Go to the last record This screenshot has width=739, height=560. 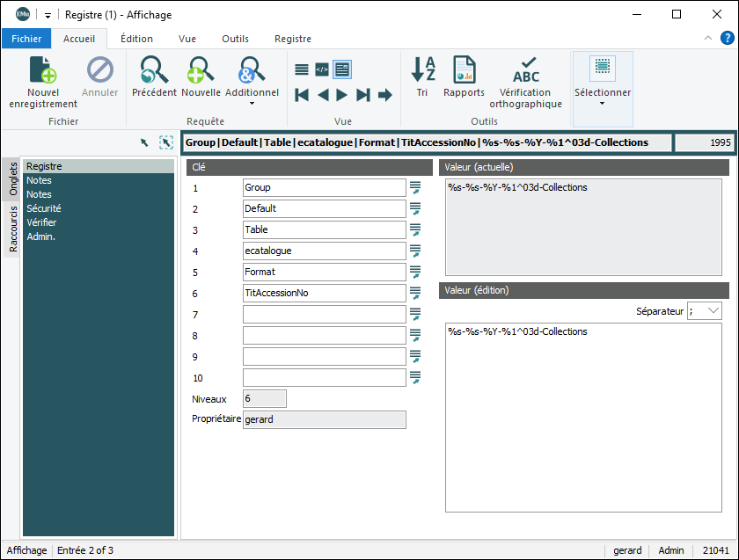(x=363, y=95)
